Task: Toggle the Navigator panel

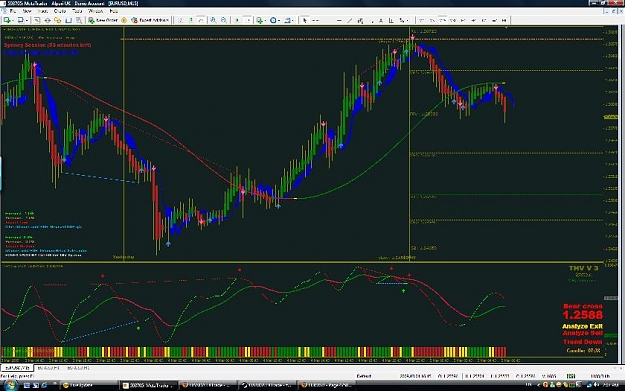Action: pyautogui.click(x=58, y=20)
